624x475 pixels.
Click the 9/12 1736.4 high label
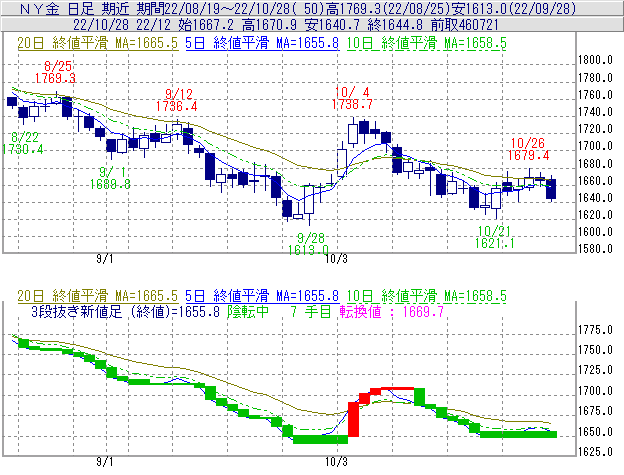point(176,100)
